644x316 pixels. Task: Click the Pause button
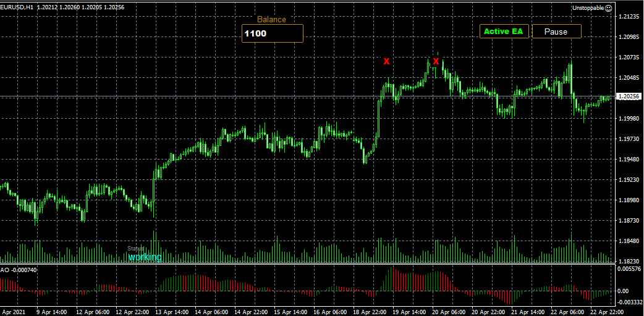(x=556, y=32)
